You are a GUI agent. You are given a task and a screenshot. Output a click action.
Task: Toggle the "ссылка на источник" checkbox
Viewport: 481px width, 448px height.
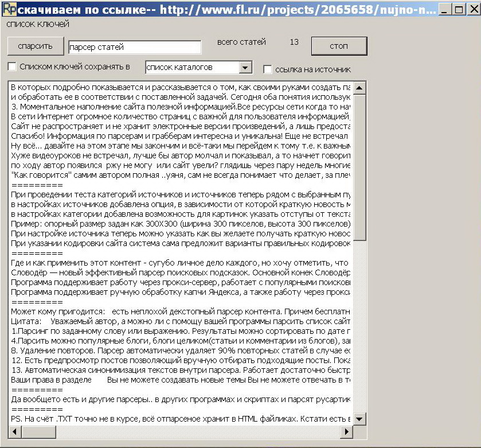click(x=268, y=69)
